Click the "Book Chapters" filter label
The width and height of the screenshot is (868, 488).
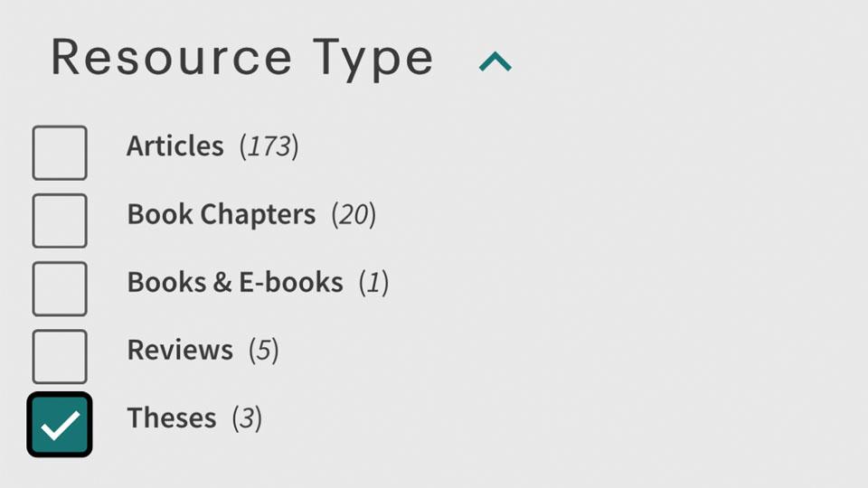click(x=221, y=214)
